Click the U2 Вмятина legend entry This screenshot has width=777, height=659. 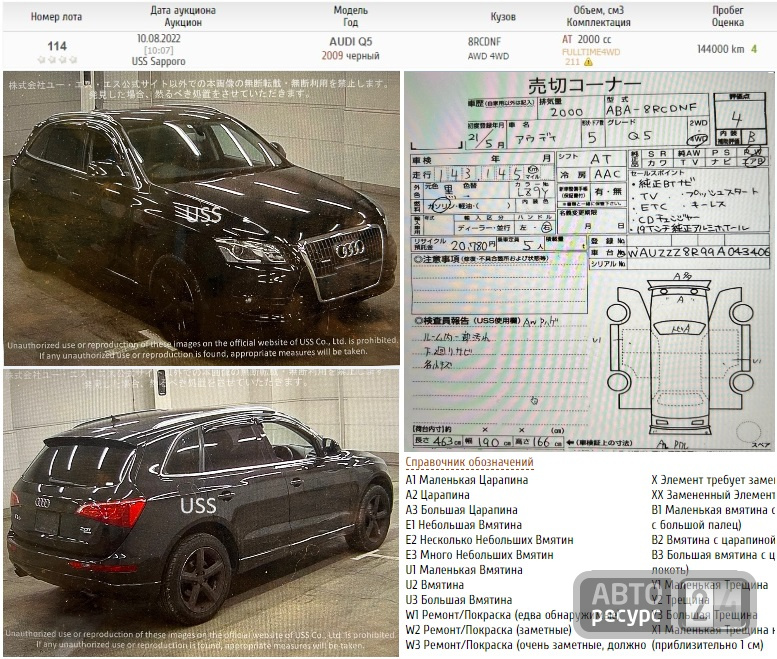(435, 585)
